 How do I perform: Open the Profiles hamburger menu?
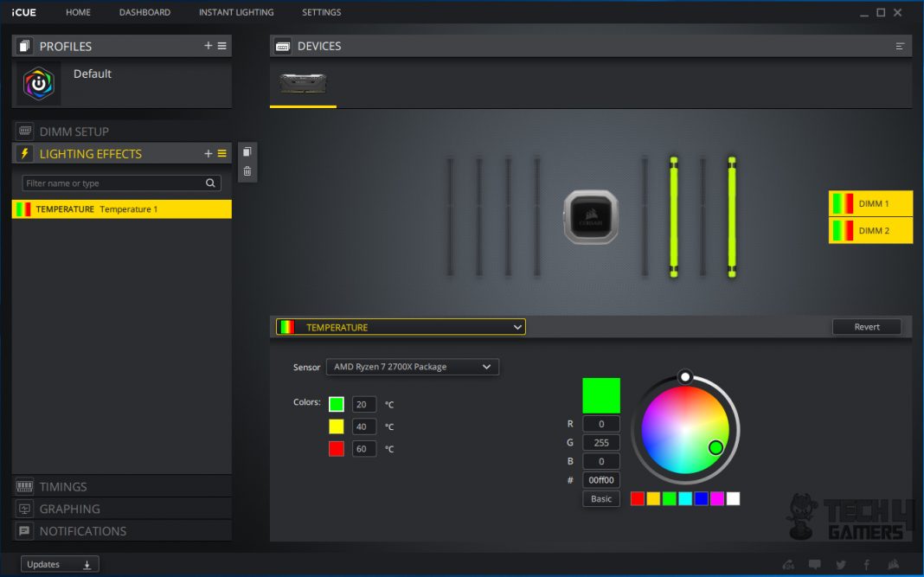pyautogui.click(x=222, y=45)
